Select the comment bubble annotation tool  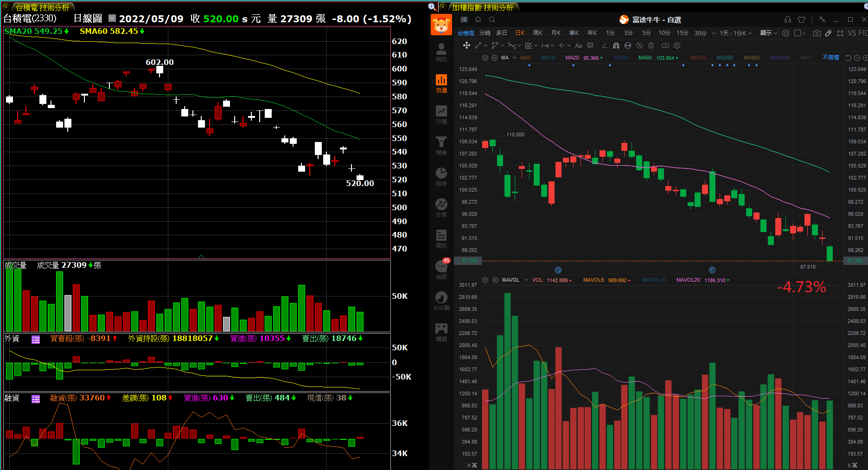[x=590, y=45]
